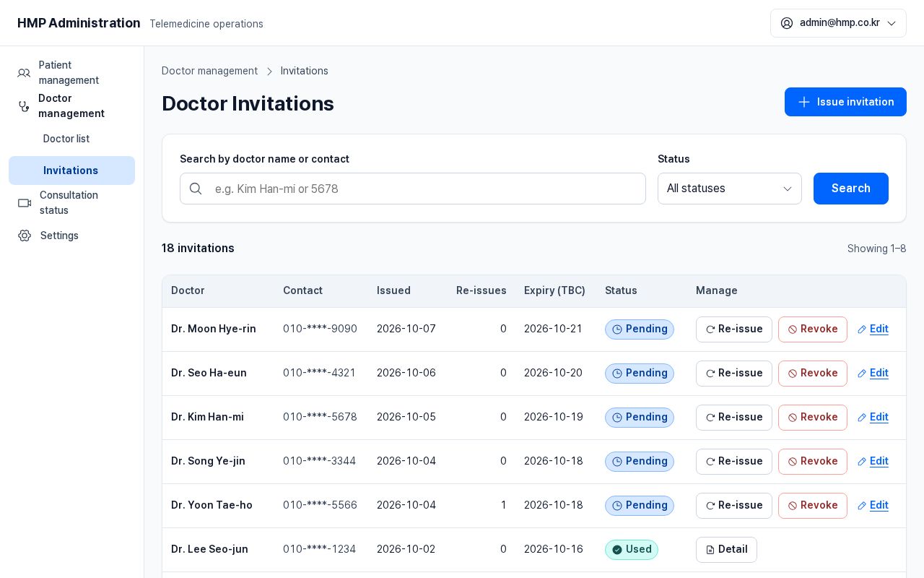Click pencil icon in Dr. Yoon Tae-ho's row

[x=862, y=506]
